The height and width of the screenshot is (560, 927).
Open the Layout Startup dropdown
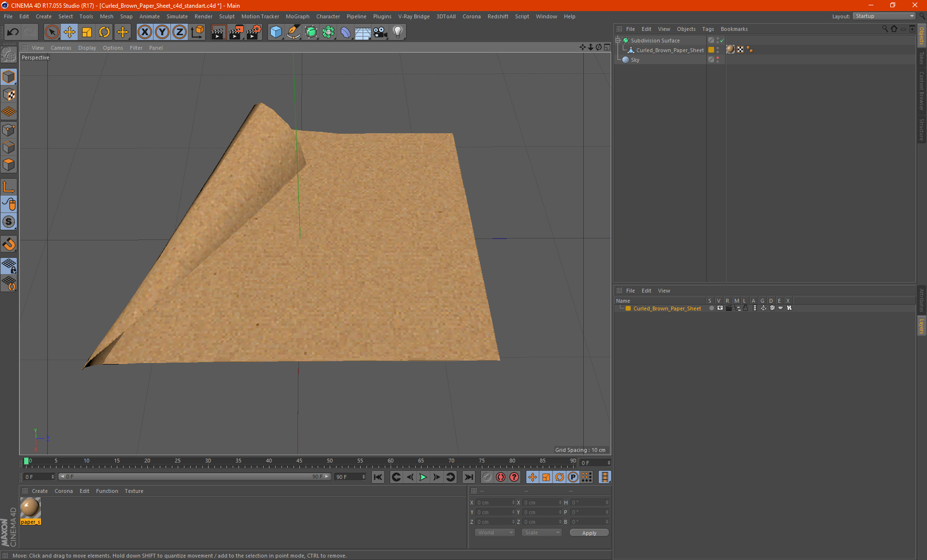point(885,16)
